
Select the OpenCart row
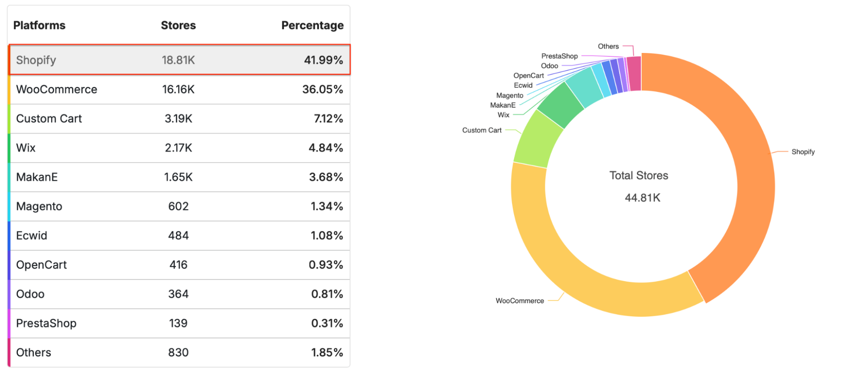179,265
